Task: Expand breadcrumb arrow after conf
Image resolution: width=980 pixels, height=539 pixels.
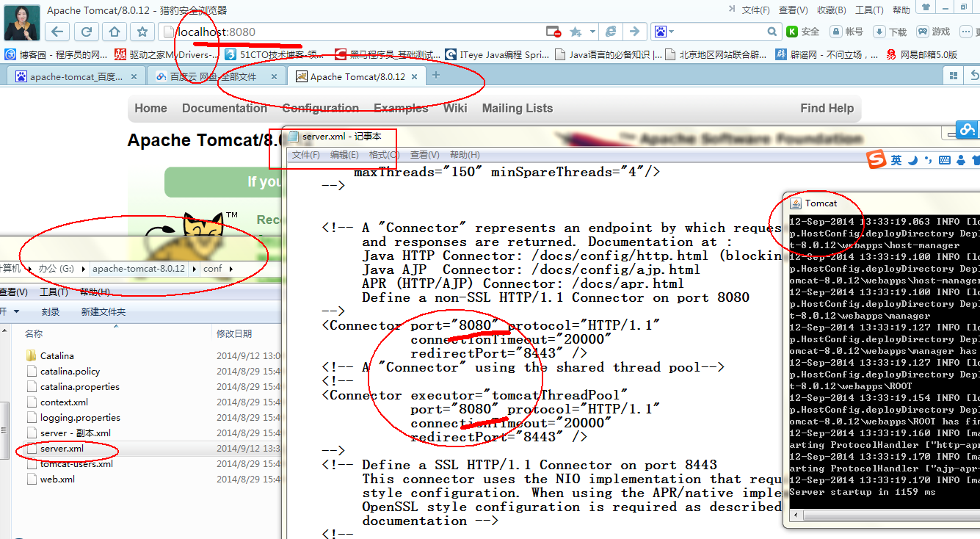Action: click(231, 269)
